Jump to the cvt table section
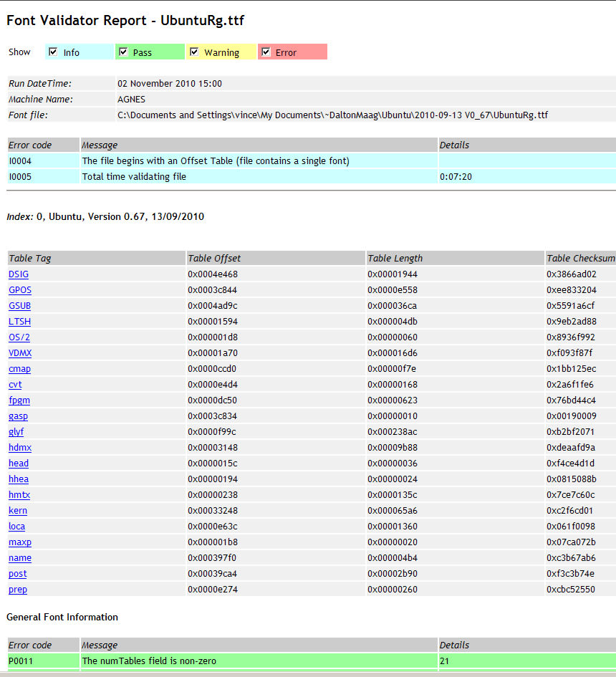 pyautogui.click(x=15, y=384)
